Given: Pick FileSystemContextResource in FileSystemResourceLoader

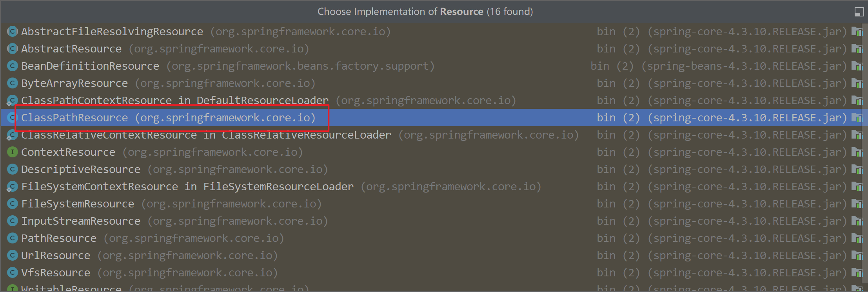Looking at the screenshot, I should (x=187, y=187).
